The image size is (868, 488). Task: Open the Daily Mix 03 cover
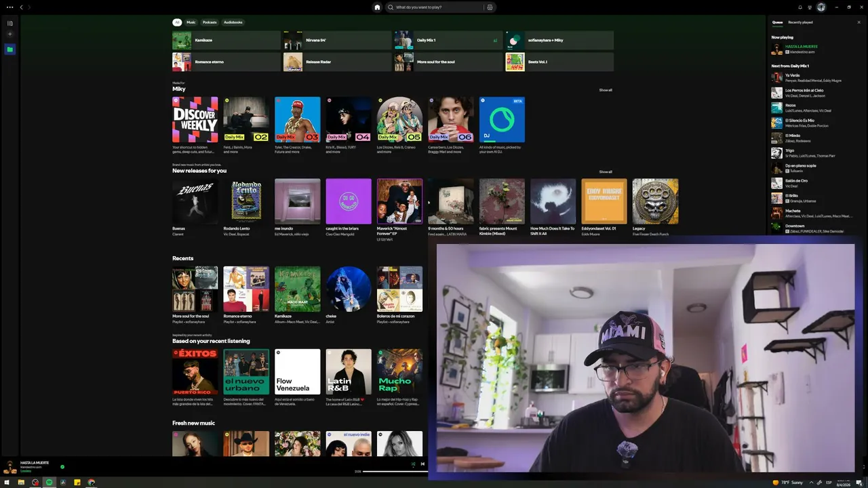coord(298,119)
